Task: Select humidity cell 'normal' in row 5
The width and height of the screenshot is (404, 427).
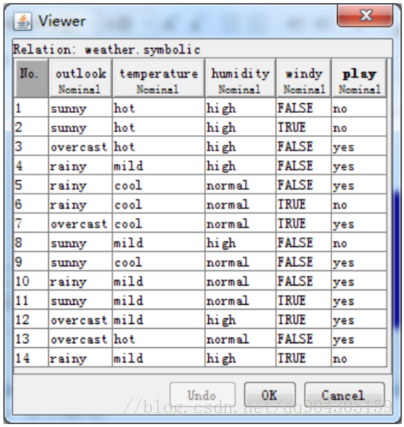Action: click(x=240, y=185)
